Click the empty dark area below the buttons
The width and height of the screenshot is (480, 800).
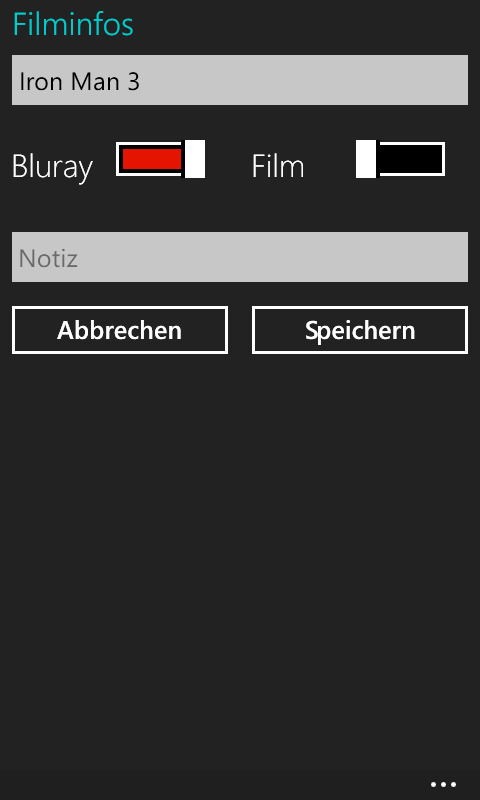(240, 561)
